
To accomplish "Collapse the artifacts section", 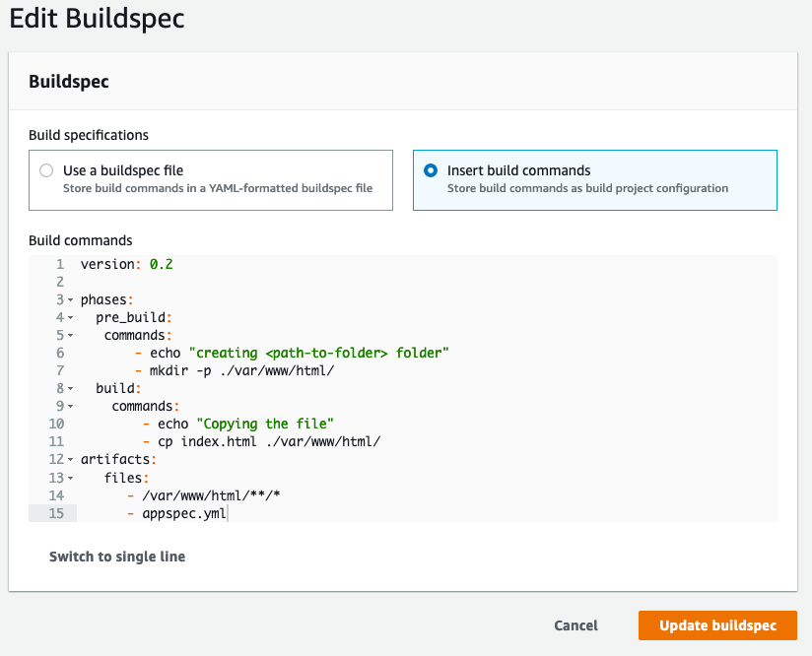I will [x=71, y=459].
